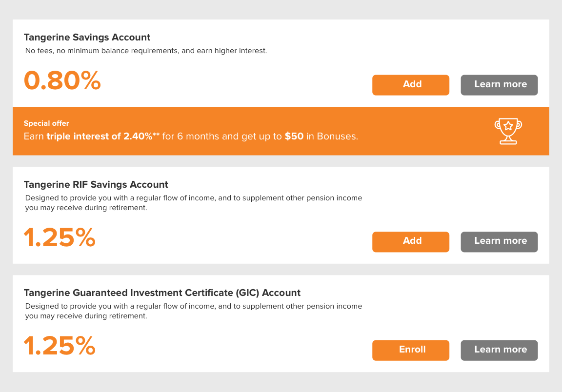The width and height of the screenshot is (562, 392).
Task: Learn more about Tangerine Savings Account
Action: 499,85
